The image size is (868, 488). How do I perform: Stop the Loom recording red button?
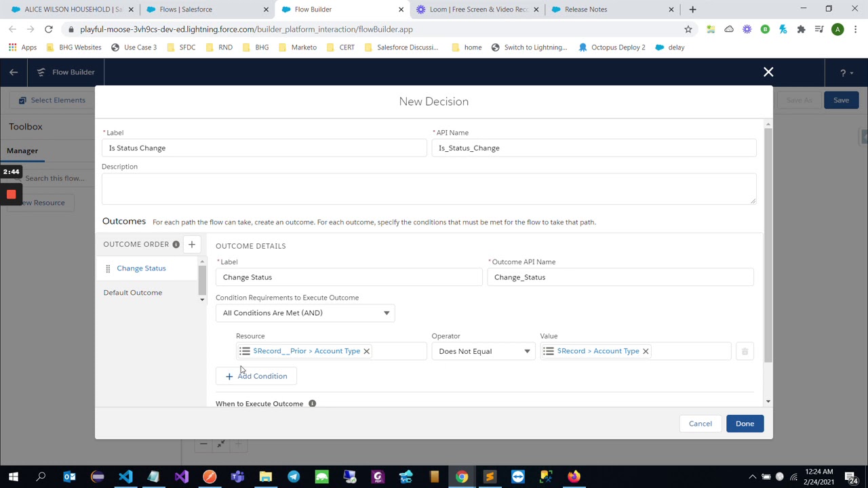point(11,195)
